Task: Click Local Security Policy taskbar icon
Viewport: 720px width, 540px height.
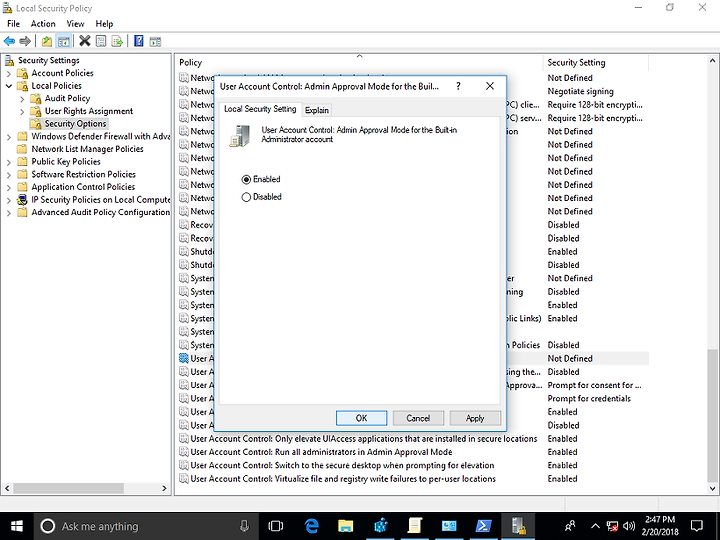Action: coord(518,526)
